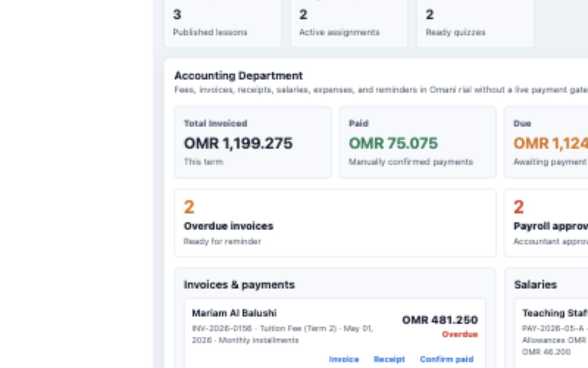Open the Invoice link for Mariam Al Balushi
588x368 pixels.
point(344,359)
